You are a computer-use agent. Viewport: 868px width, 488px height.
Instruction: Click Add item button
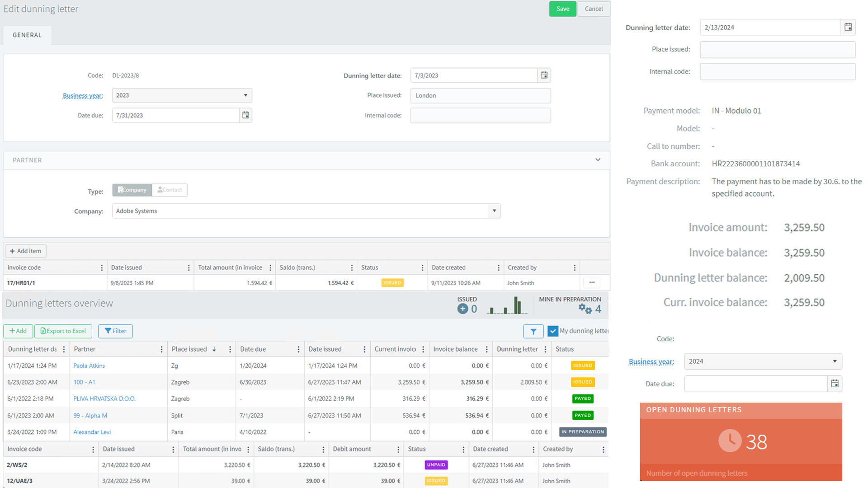(x=26, y=251)
